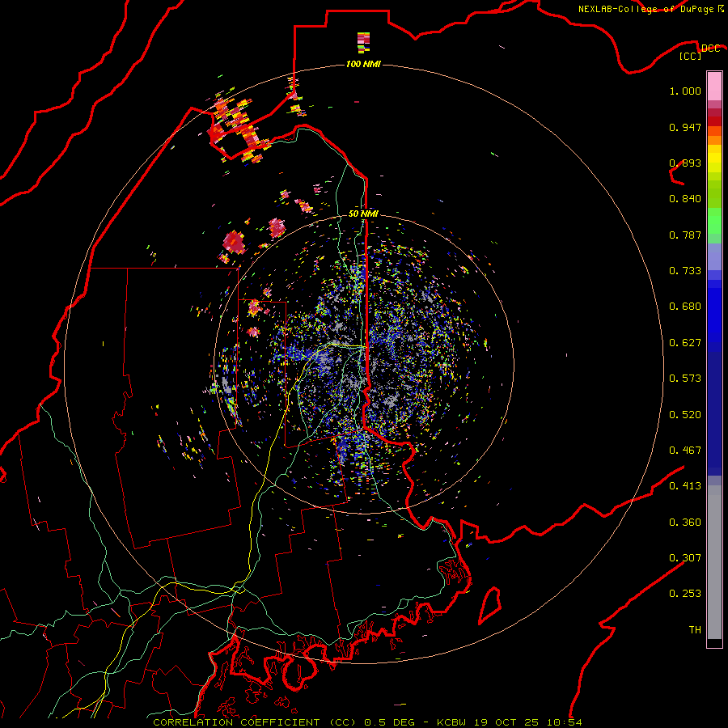Click the bright green segment of color bar
The width and height of the screenshot is (728, 728).
tap(714, 221)
